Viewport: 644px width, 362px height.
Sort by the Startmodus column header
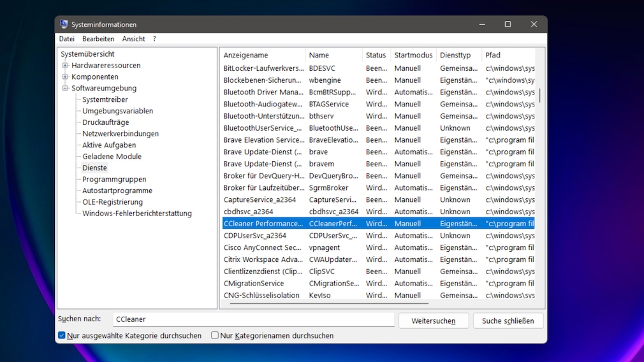point(413,55)
